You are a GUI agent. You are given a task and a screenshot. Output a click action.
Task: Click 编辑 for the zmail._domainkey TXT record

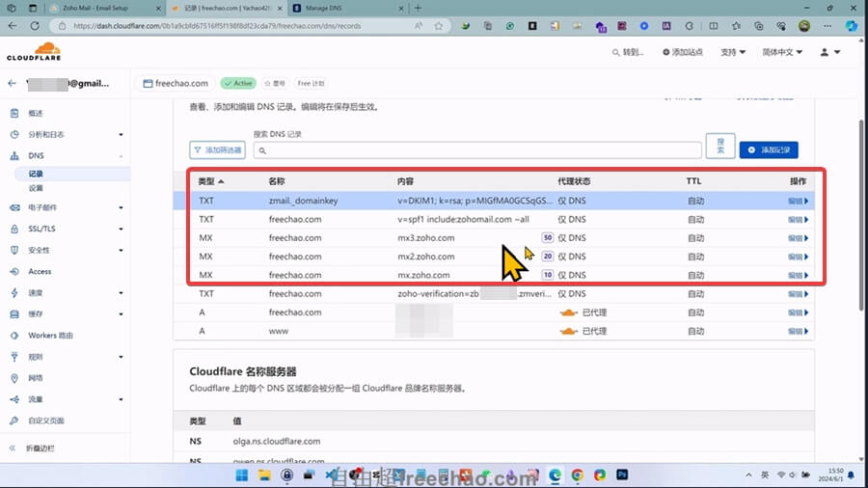(x=797, y=201)
